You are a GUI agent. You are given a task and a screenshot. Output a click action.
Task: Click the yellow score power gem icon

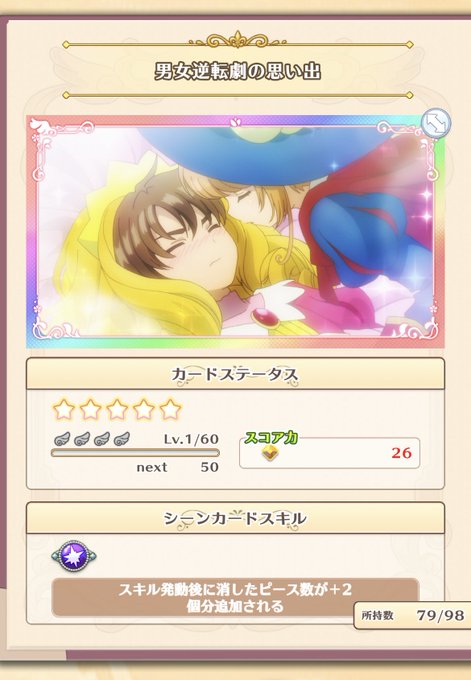coord(270,453)
